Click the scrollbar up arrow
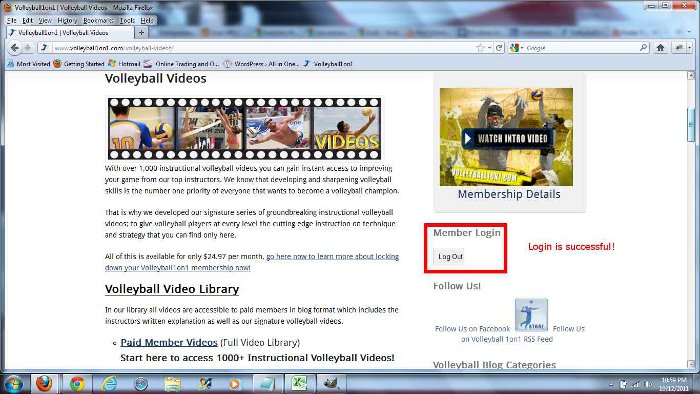Screen dimensions: 700x394 pos(691,76)
